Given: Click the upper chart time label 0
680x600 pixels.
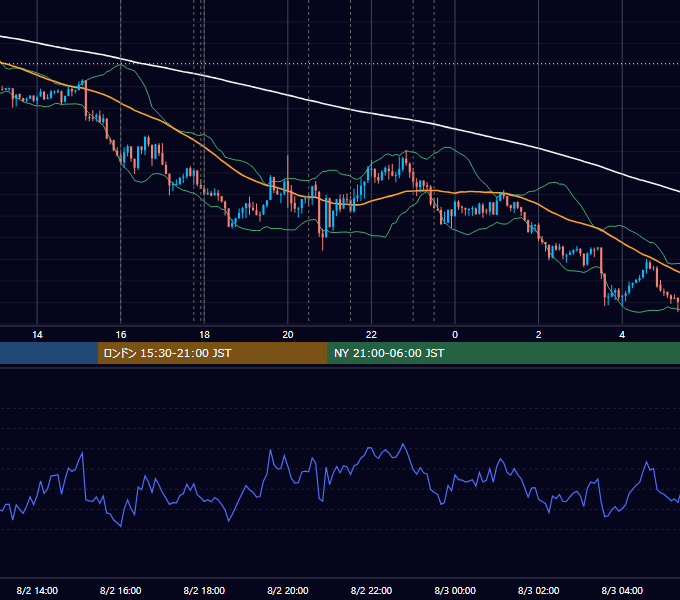Looking at the screenshot, I should coord(455,335).
